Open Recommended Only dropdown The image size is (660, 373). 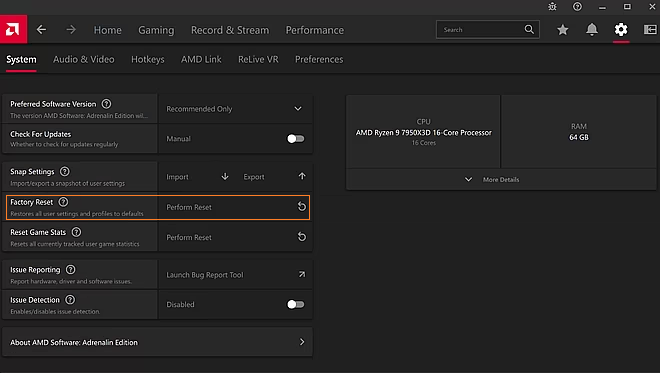236,109
